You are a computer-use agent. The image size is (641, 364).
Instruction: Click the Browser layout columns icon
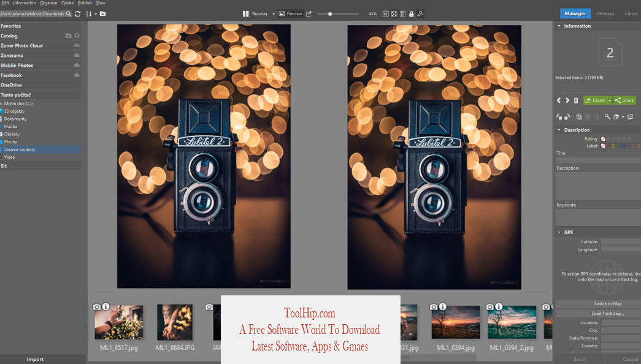pos(246,14)
